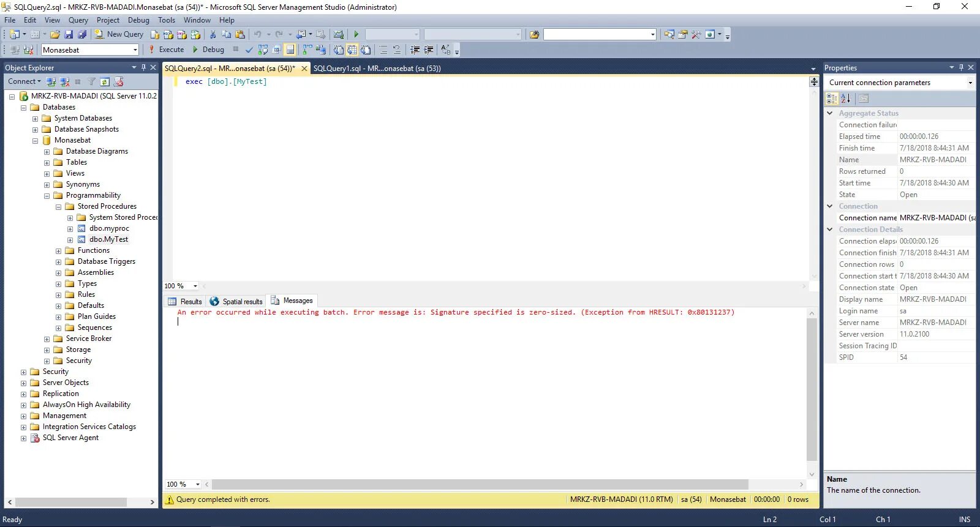
Task: Click disconnect icon in Object Explorer toolbar
Action: [x=64, y=81]
